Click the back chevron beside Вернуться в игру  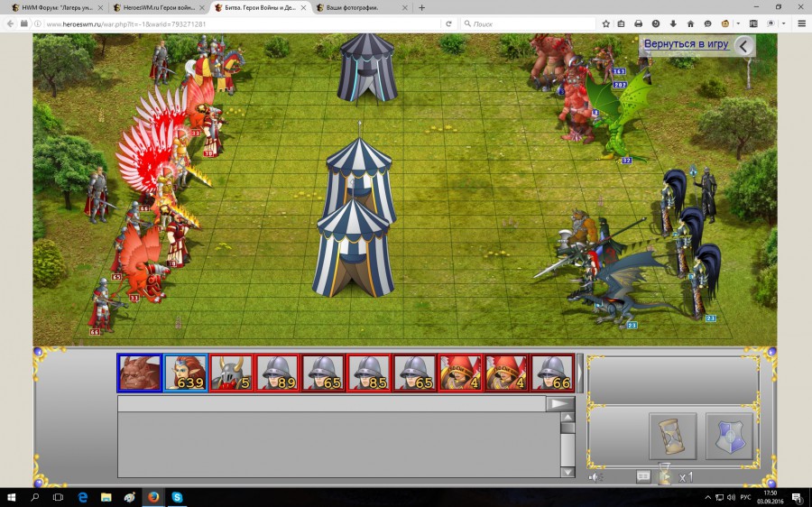[x=743, y=46]
